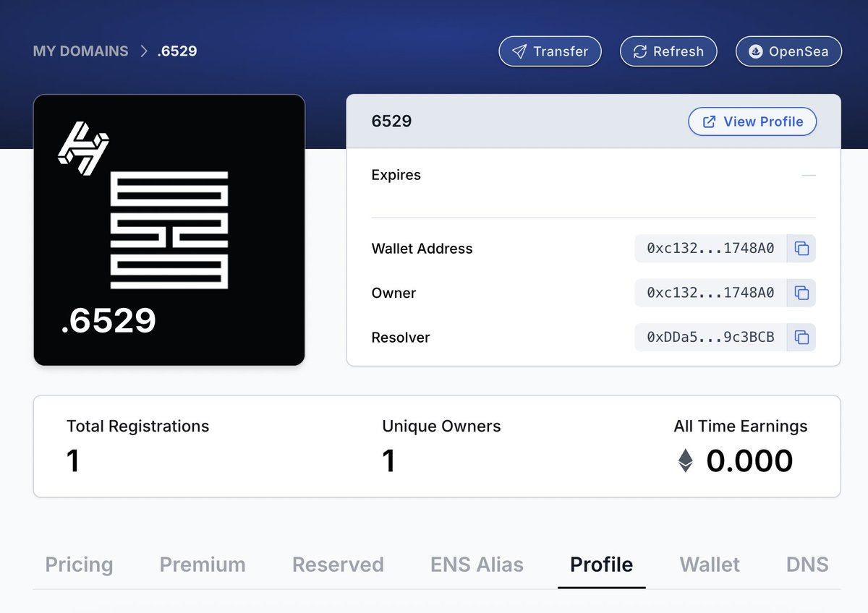Click the external link icon beside View Profile
The image size is (868, 613).
click(x=710, y=121)
